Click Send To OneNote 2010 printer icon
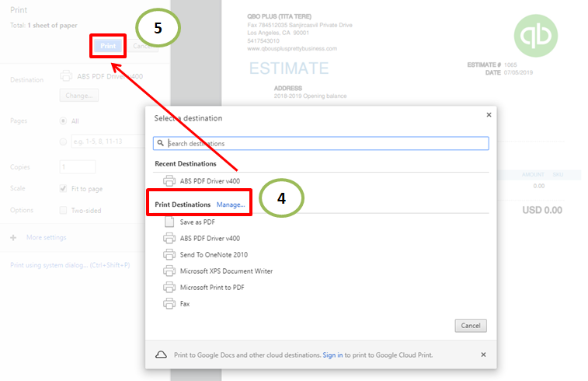 (169, 254)
